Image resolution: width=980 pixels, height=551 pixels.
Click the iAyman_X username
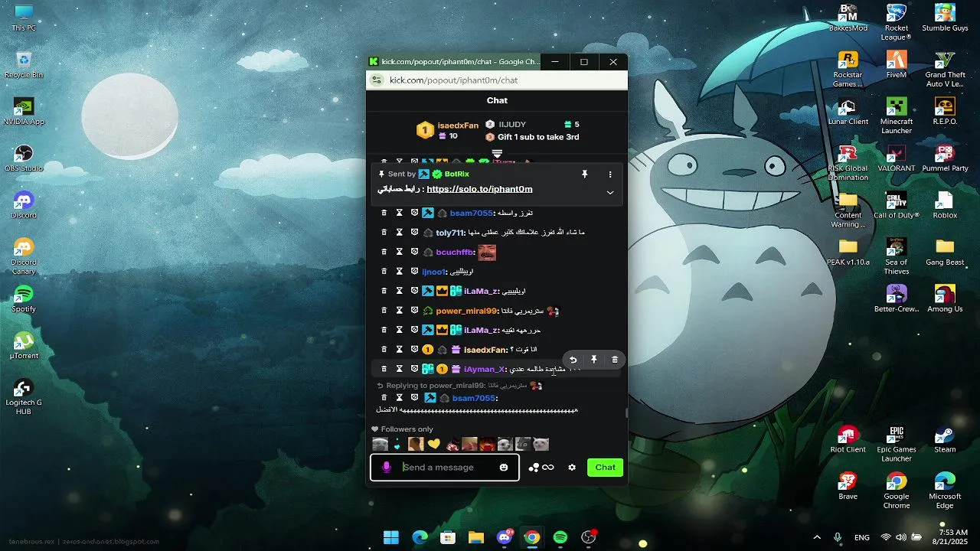click(x=485, y=369)
